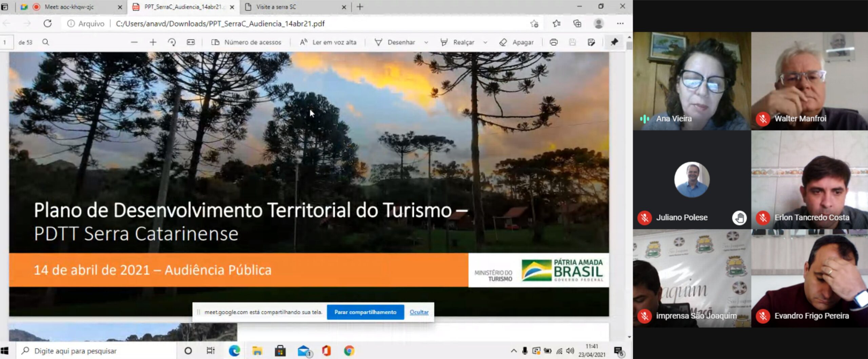The width and height of the screenshot is (868, 359).
Task: Click Juliano Polese's avatar picture
Action: point(691,179)
